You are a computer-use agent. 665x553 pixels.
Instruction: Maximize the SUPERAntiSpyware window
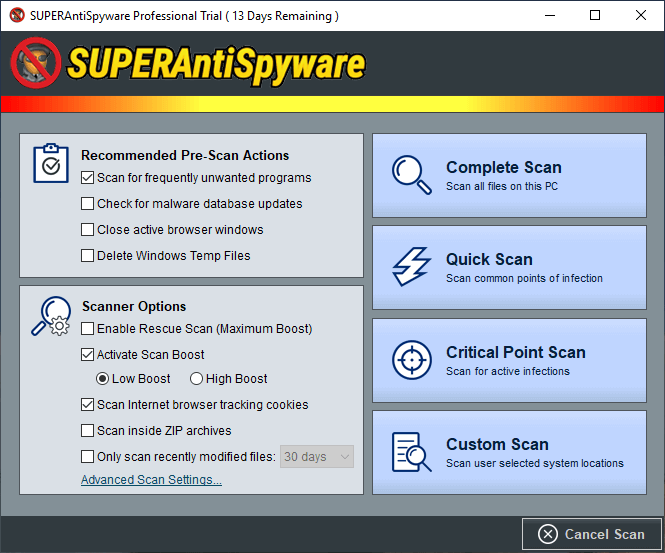pyautogui.click(x=595, y=15)
